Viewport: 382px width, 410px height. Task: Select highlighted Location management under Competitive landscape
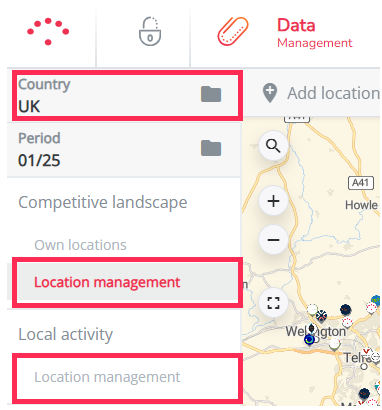[x=127, y=282]
